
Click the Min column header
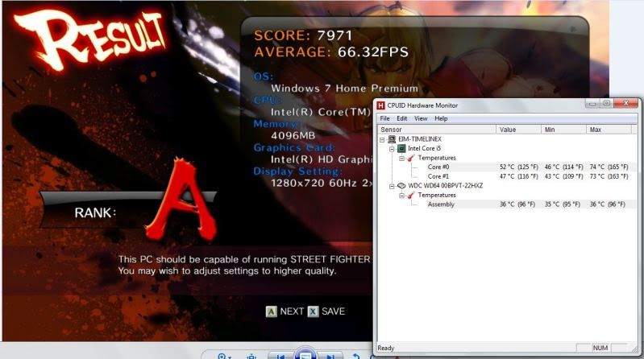pos(563,130)
